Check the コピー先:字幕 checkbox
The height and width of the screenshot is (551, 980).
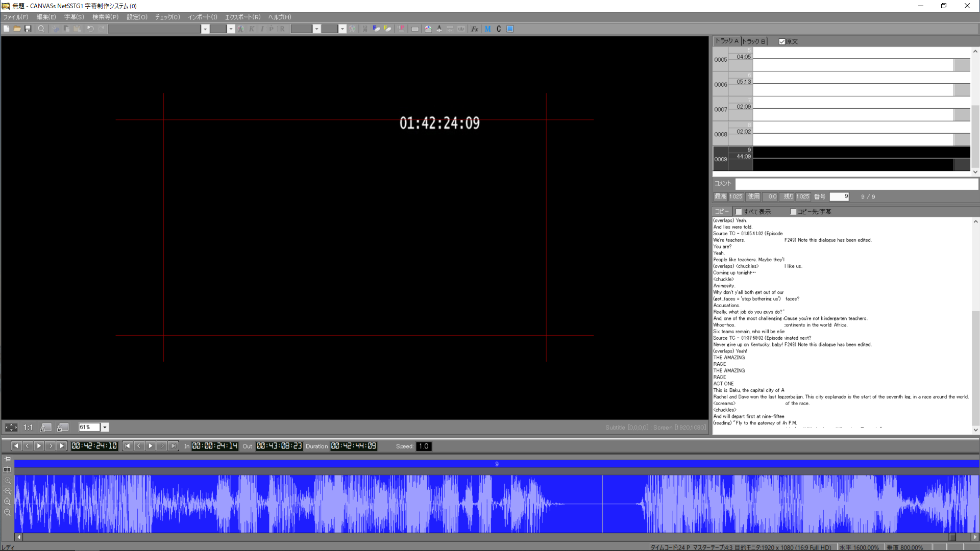tap(793, 212)
